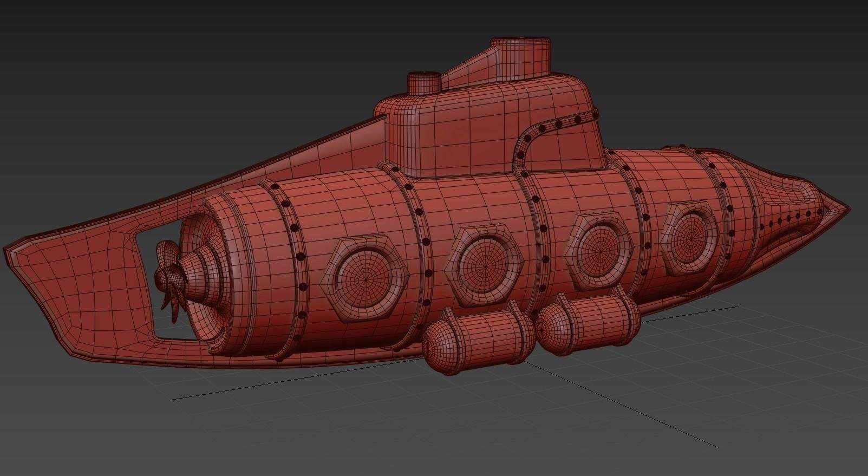This screenshot has height=476, width=868.
Task: Select the small underside tank nearer the propeller
Action: [478, 339]
